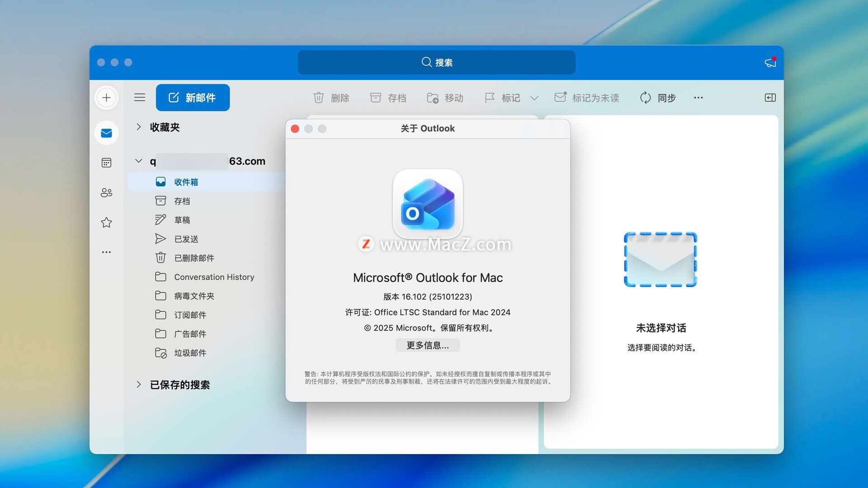Click the Favorites star icon in sidebar
The height and width of the screenshot is (488, 868).
[x=106, y=222]
